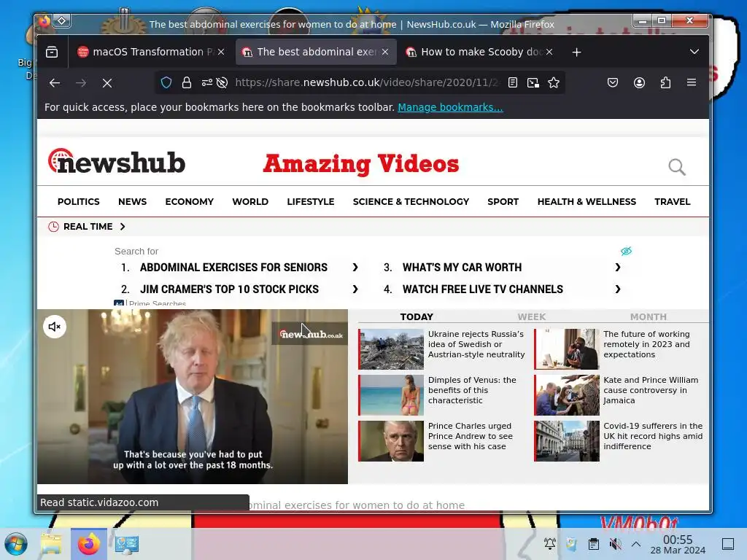This screenshot has width=747, height=560.
Task: Open the NEWS menu section
Action: coord(133,202)
